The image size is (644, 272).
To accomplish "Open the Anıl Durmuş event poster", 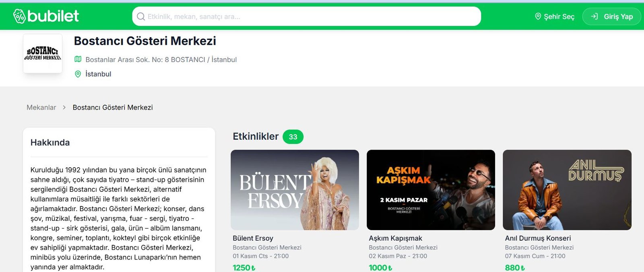I will (x=567, y=190).
